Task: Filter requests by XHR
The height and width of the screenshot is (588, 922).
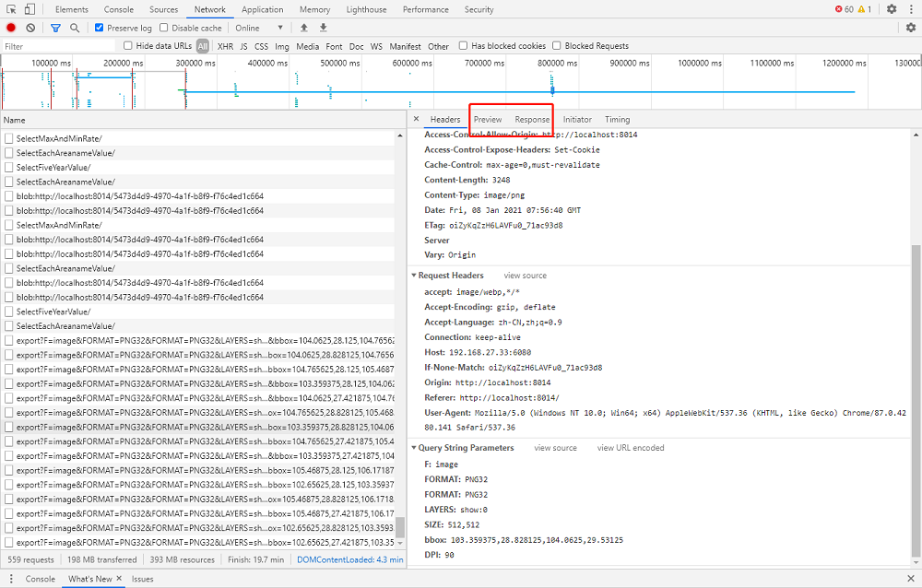Action: coord(225,46)
